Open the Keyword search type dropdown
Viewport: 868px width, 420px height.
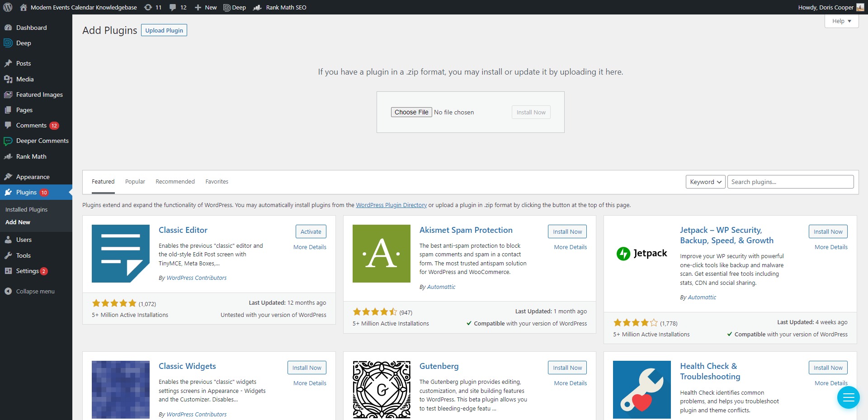[705, 182]
